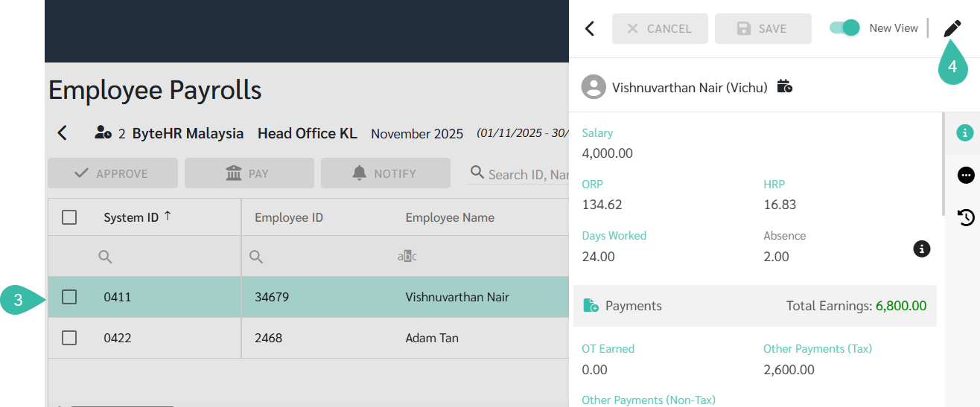
Task: Click the Other Payments (Non-Tax) label
Action: [x=649, y=400]
